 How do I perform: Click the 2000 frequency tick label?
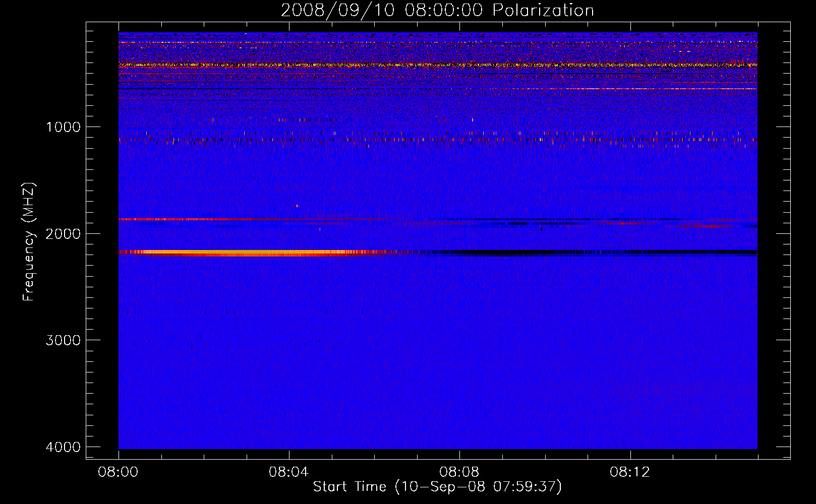(x=64, y=234)
